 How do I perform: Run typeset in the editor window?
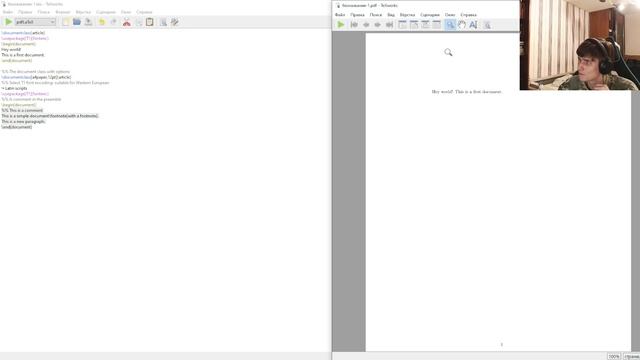point(8,22)
